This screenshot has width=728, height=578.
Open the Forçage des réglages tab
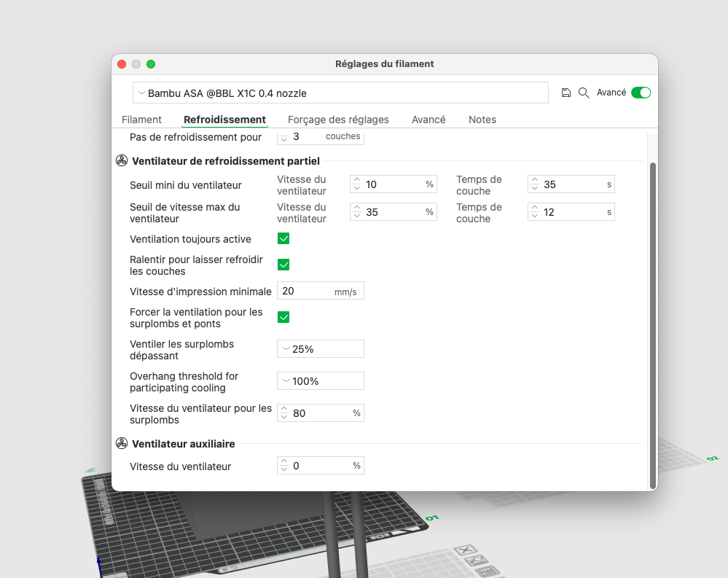pyautogui.click(x=338, y=120)
